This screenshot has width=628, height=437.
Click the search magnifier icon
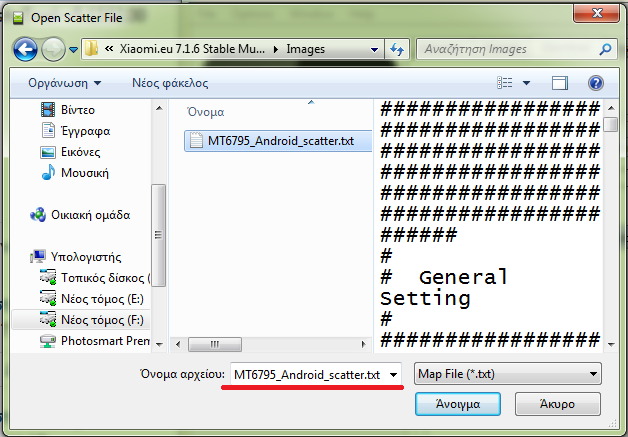click(x=605, y=49)
